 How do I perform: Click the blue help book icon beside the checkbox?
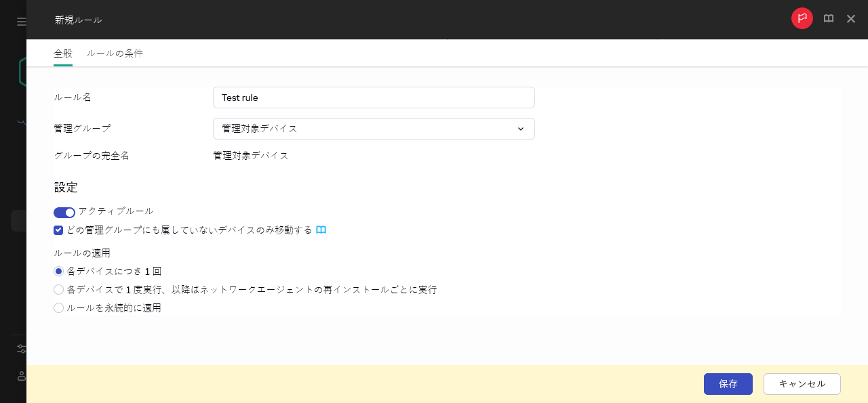pos(321,230)
